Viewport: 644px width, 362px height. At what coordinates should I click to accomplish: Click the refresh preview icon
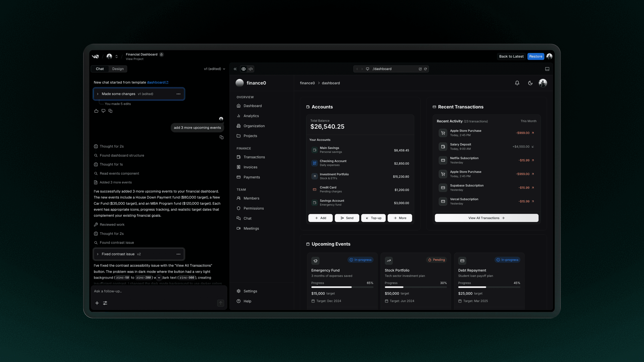(x=425, y=69)
